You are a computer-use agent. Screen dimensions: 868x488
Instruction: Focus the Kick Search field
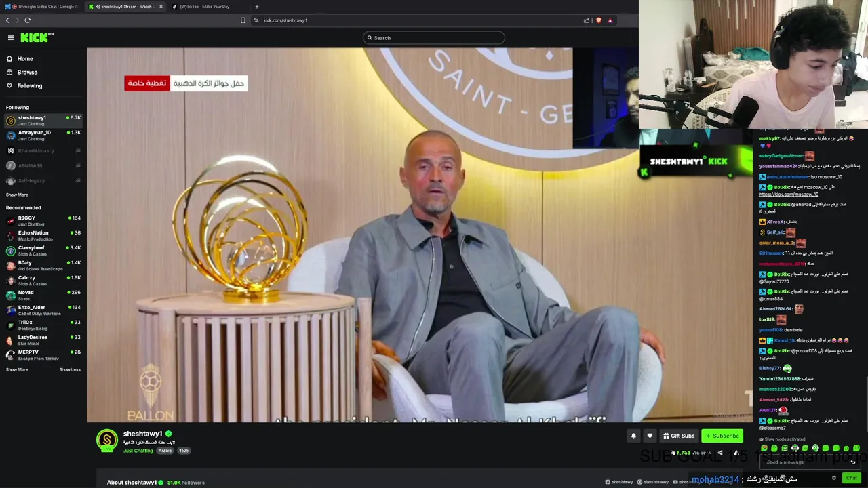[x=434, y=38]
